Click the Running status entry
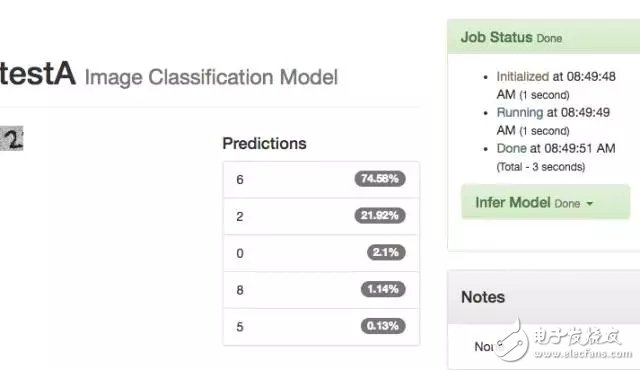The height and width of the screenshot is (370, 640). (x=553, y=121)
